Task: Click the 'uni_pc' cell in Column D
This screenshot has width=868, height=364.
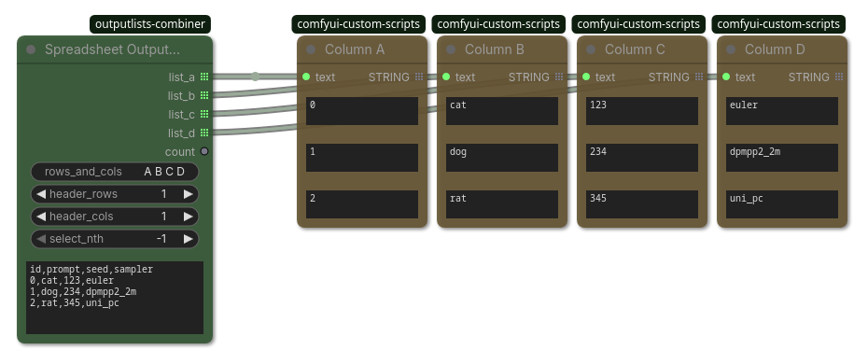Action: (782, 204)
